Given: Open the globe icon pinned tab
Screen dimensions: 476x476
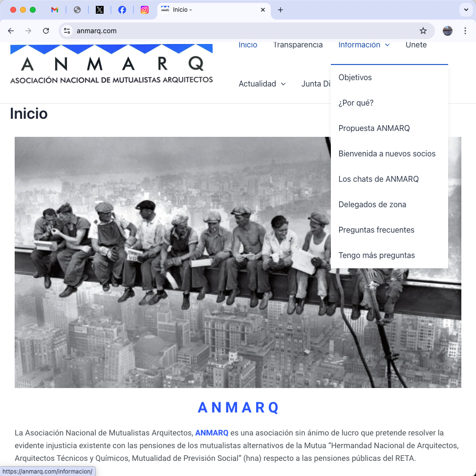Looking at the screenshot, I should tap(77, 10).
